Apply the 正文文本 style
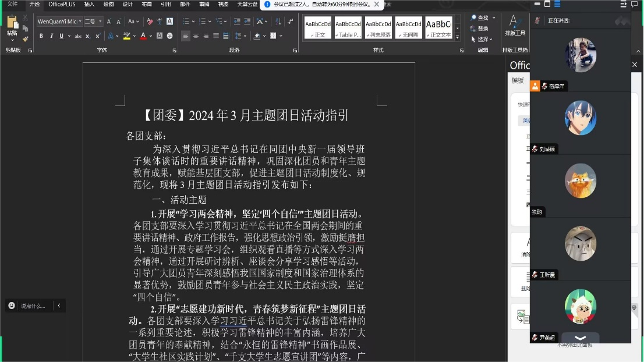This screenshot has width=644, height=362. (x=438, y=28)
